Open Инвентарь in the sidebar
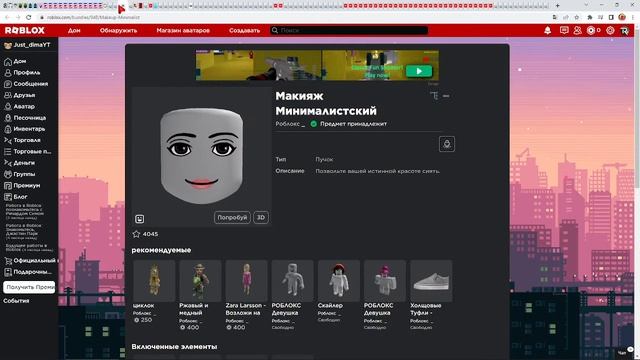The height and width of the screenshot is (360, 640). [29, 129]
